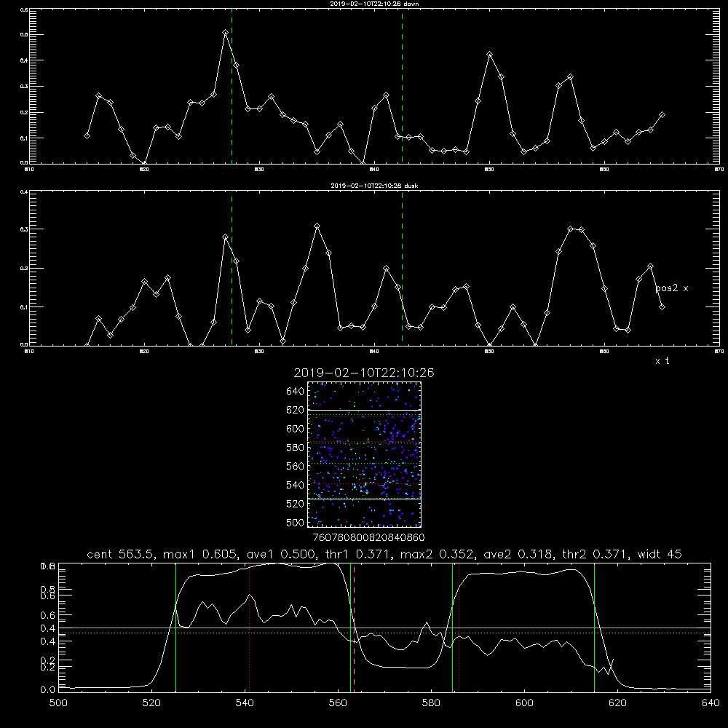Click the first green vertical line near 525

[x=176, y=627]
